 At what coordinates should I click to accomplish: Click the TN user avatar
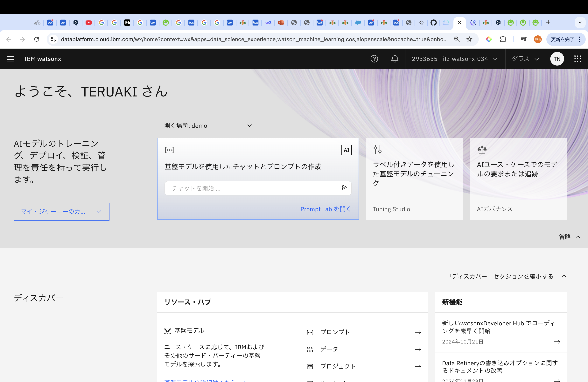[557, 59]
